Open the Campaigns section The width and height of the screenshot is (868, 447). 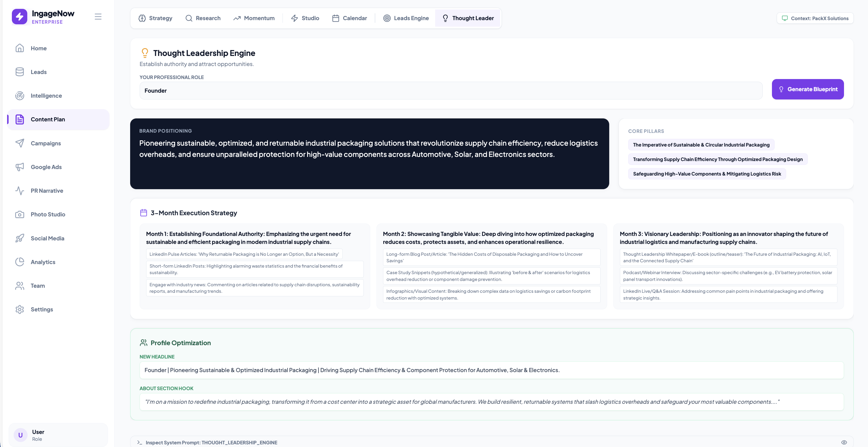point(46,143)
